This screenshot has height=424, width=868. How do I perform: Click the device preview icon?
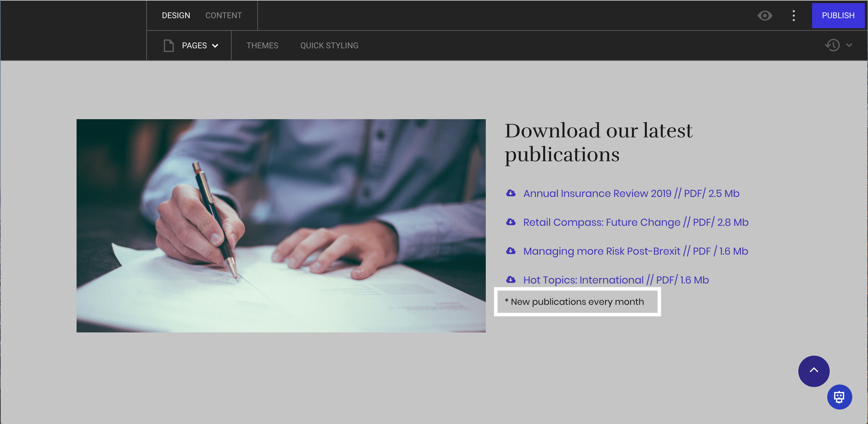click(x=766, y=15)
